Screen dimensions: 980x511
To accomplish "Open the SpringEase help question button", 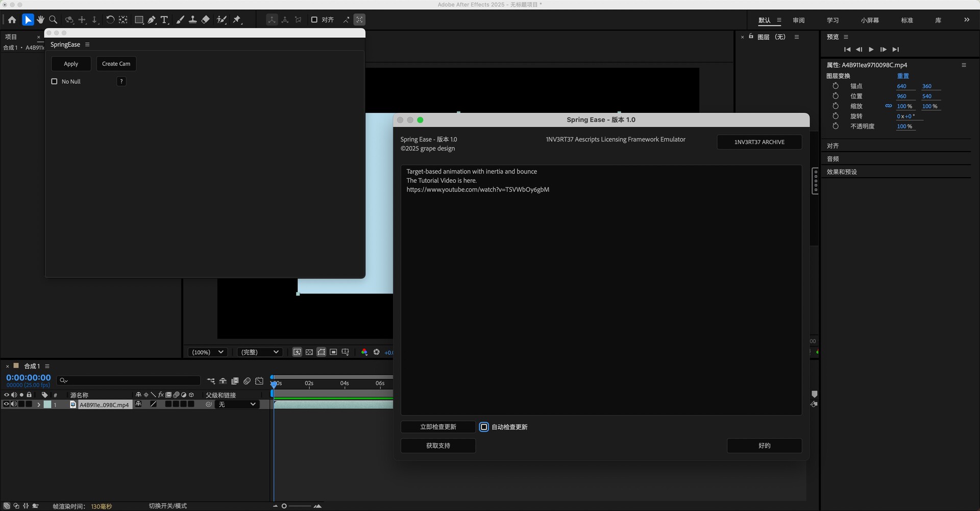I will coord(121,81).
